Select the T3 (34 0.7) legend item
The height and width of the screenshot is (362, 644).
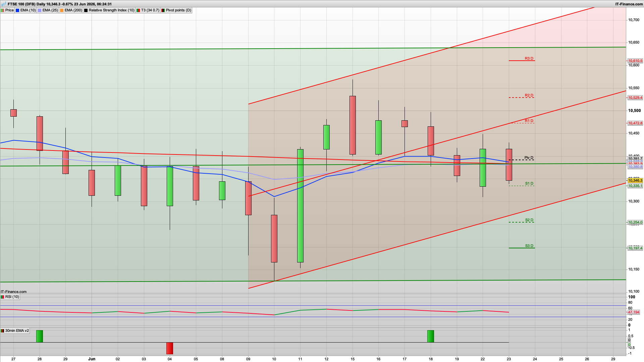pyautogui.click(x=148, y=10)
